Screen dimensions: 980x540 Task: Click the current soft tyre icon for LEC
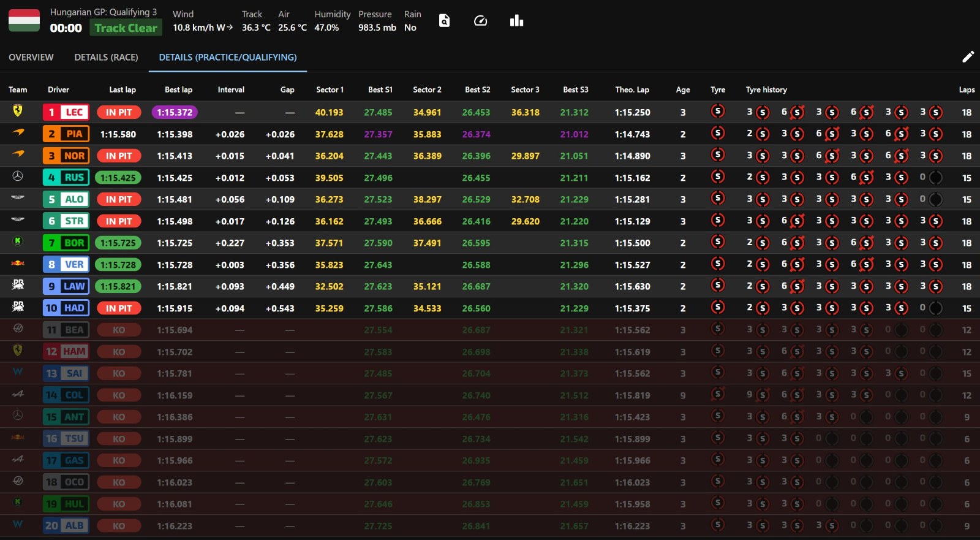click(718, 112)
